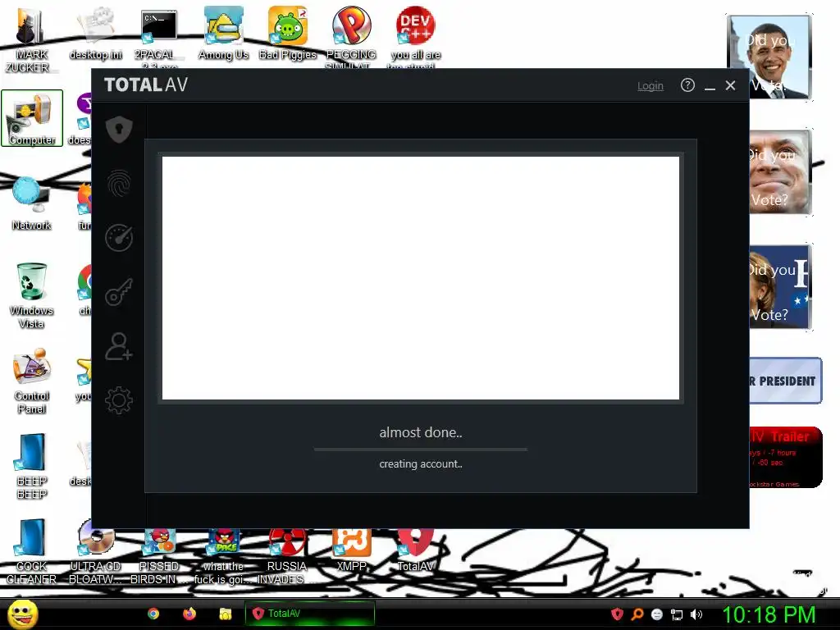Open the add-user referral section in TotalAV
This screenshot has height=630, width=840.
pyautogui.click(x=119, y=347)
